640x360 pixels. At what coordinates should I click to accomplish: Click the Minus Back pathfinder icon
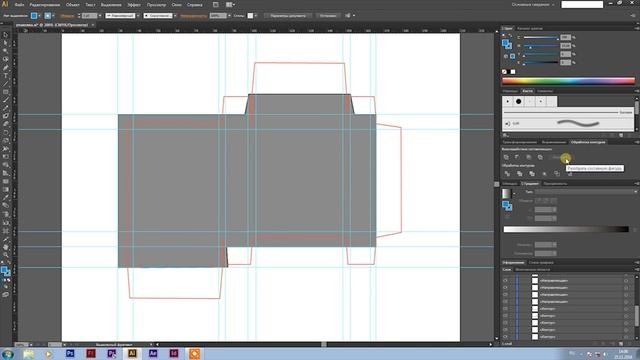(x=569, y=174)
